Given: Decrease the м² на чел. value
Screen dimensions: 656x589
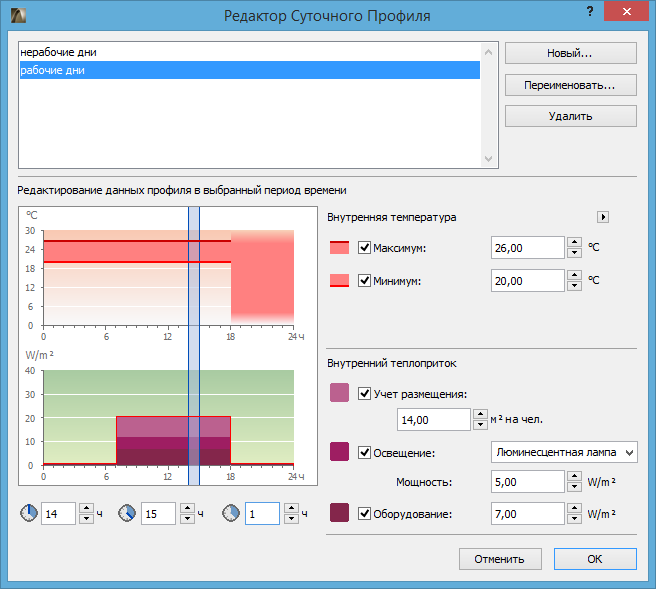Looking at the screenshot, I should click(480, 425).
